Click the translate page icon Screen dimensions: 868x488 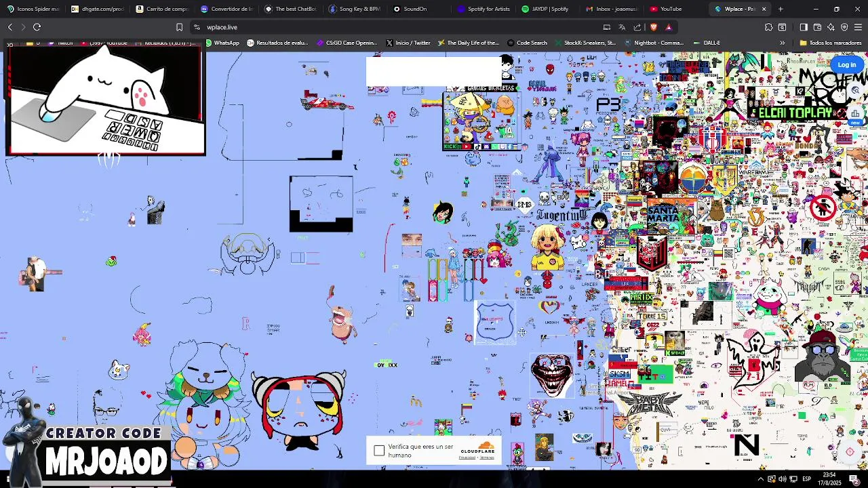click(x=622, y=27)
